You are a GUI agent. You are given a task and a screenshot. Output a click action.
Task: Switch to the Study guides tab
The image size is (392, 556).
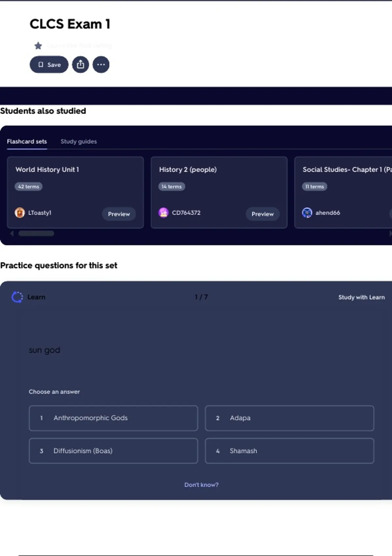[78, 141]
